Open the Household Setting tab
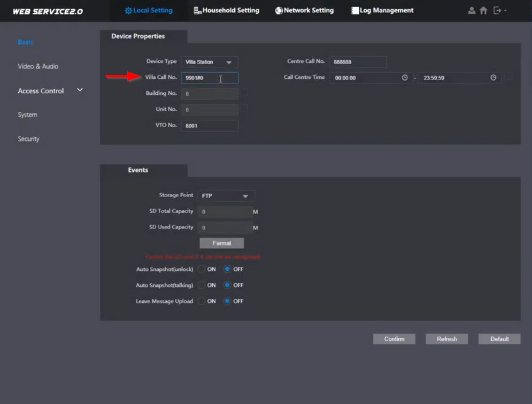The height and width of the screenshot is (404, 532). pos(226,10)
